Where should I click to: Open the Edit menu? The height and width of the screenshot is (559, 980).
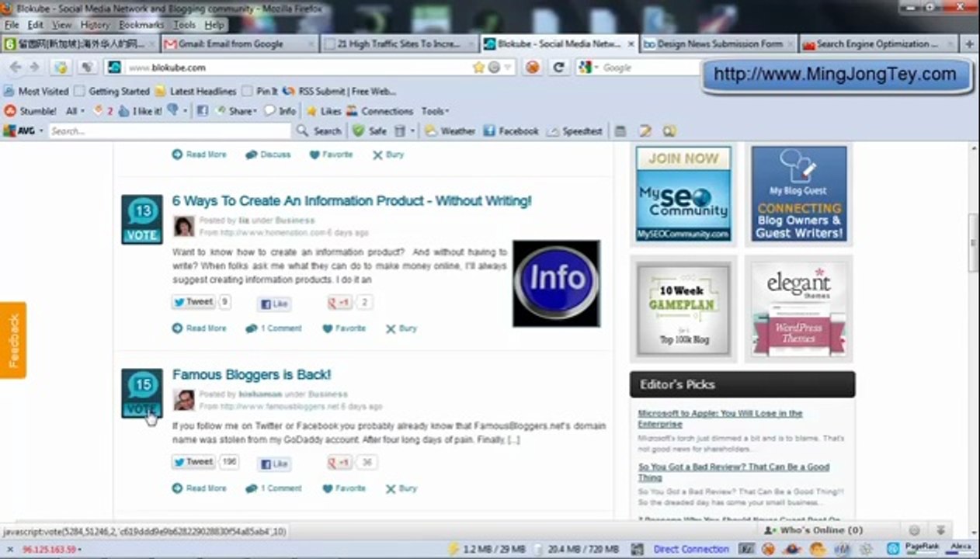coord(35,25)
